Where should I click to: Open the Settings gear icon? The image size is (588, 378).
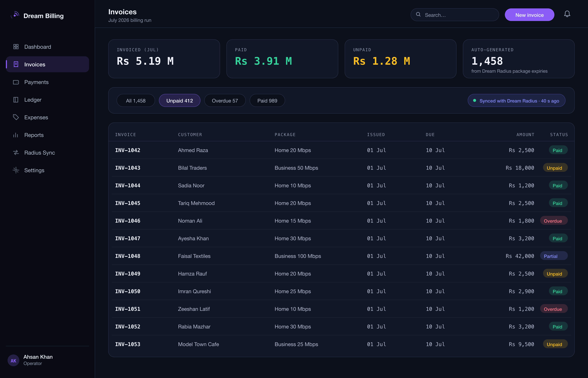(x=16, y=170)
